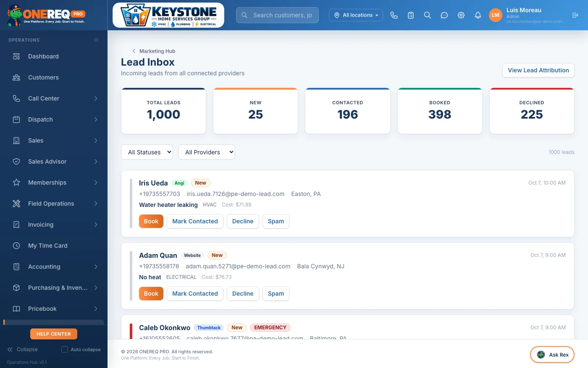
Task: Open Field Operations in the sidebar
Action: coord(54,204)
